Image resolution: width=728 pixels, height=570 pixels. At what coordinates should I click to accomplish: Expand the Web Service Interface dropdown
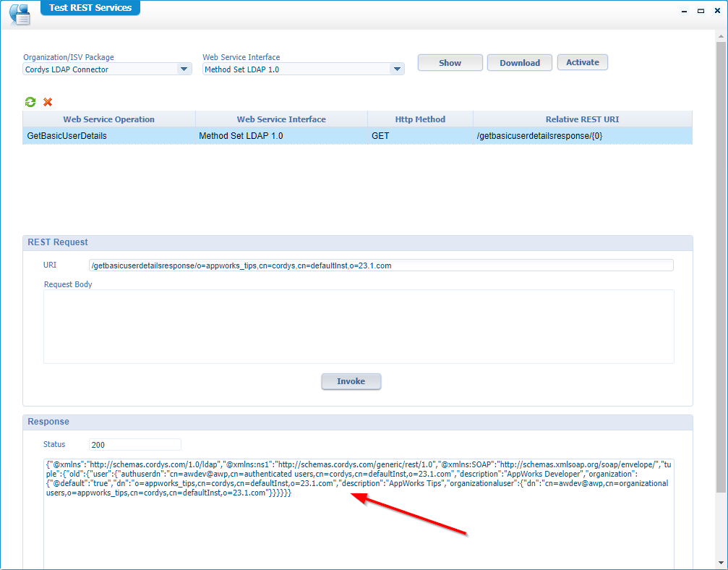(396, 69)
